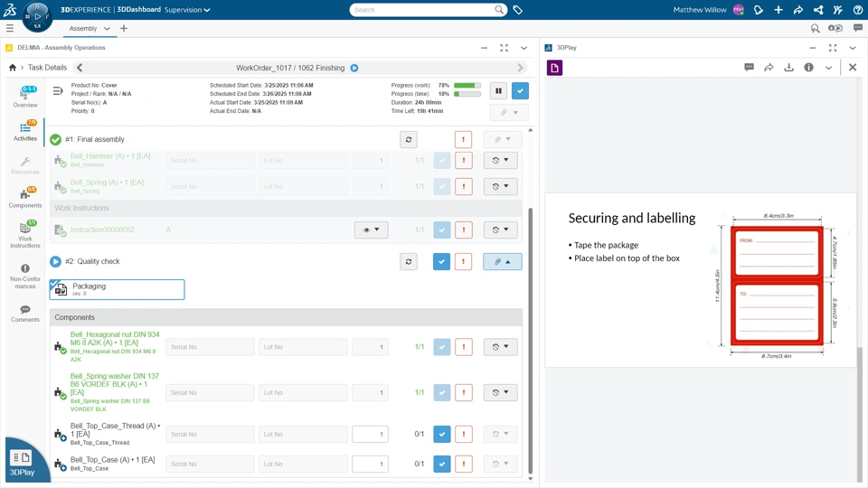Click Serial No field for Bell_Top_Case_Thread
Viewport: 868px width, 488px height.
pyautogui.click(x=210, y=435)
